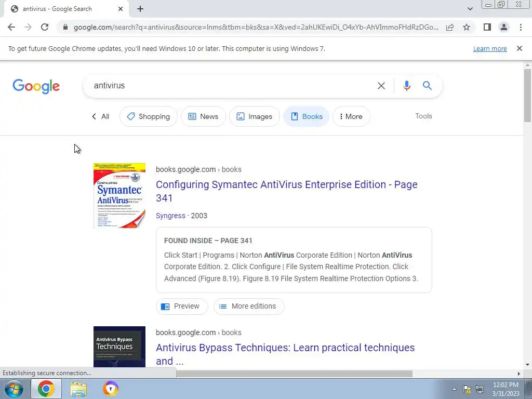The height and width of the screenshot is (399, 532).
Task: Open the Windows Start menu
Action: coord(14,389)
